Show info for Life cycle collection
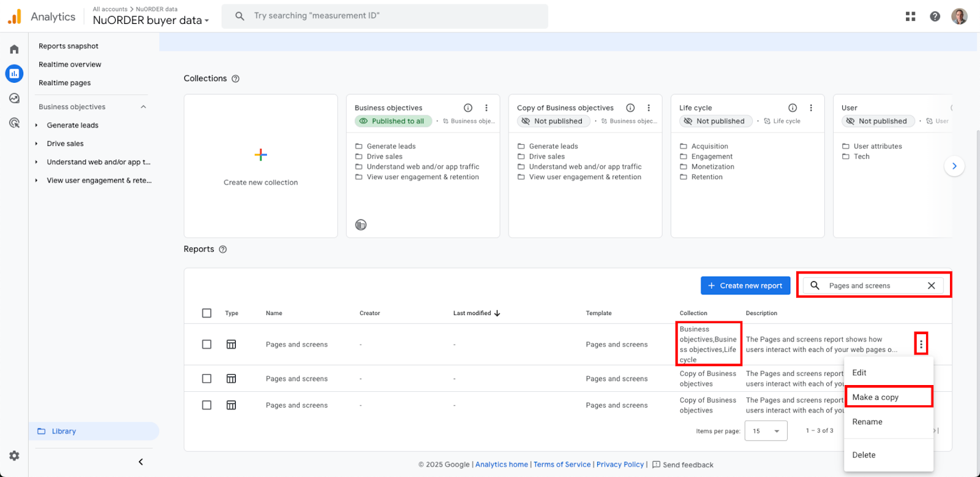 point(793,108)
